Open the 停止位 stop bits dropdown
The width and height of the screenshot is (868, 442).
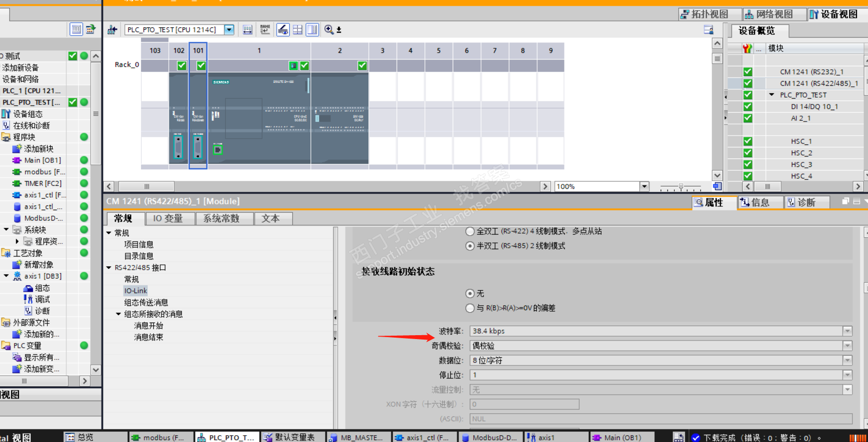click(x=848, y=375)
